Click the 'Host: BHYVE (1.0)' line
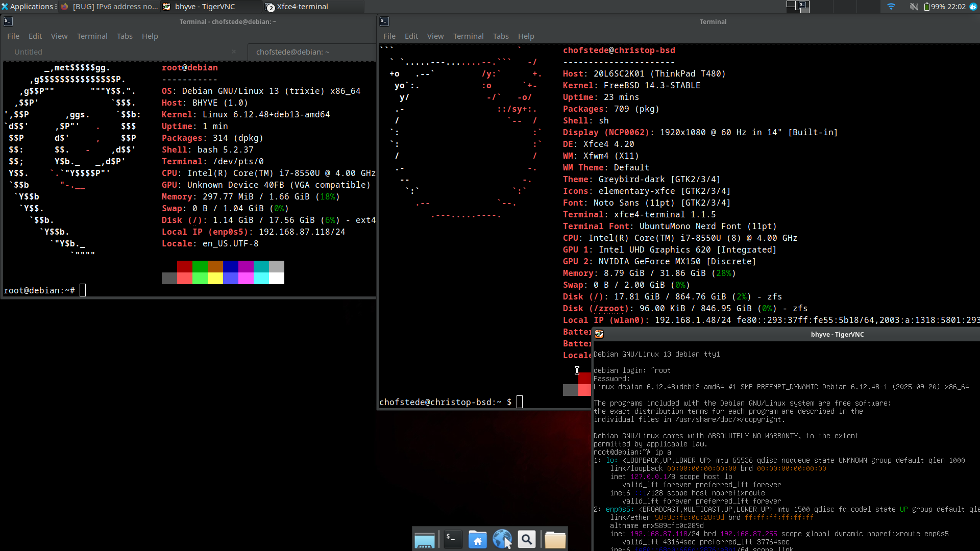The width and height of the screenshot is (980, 551). (x=205, y=103)
